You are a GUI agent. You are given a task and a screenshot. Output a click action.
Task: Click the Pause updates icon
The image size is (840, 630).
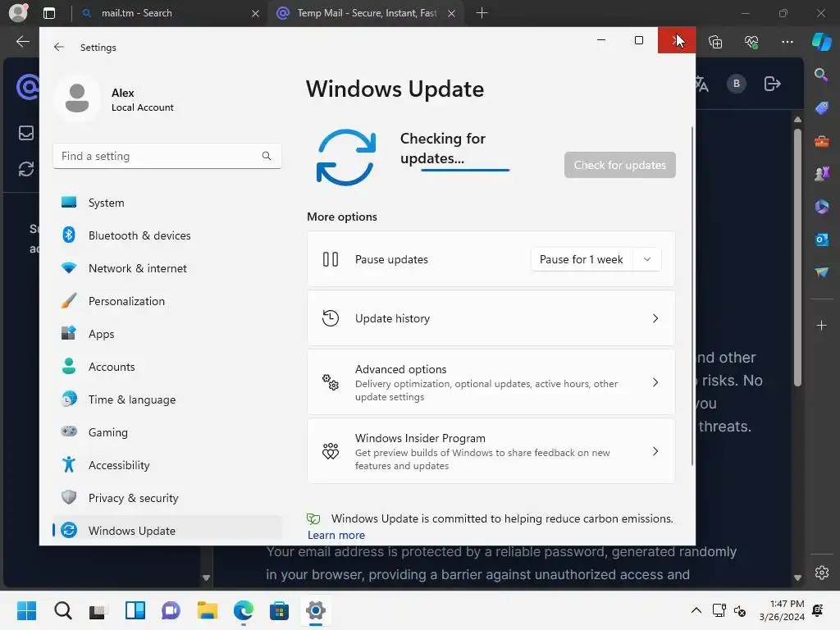pyautogui.click(x=331, y=259)
